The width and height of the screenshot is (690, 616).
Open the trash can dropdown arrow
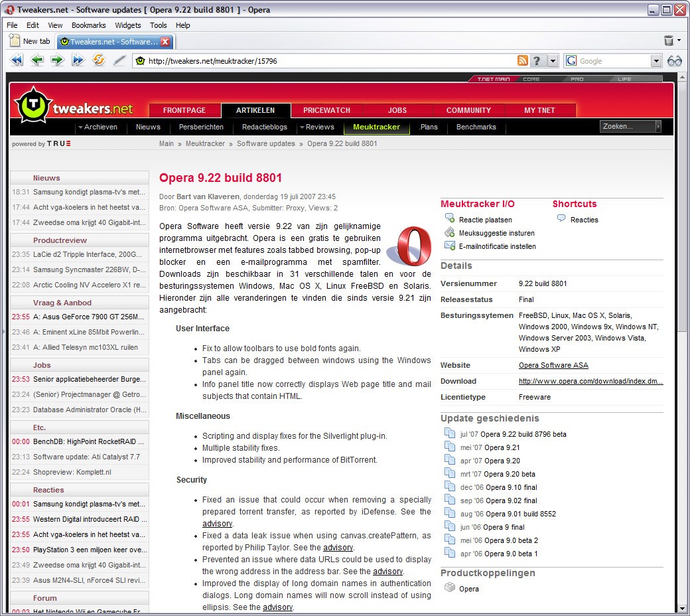point(679,40)
